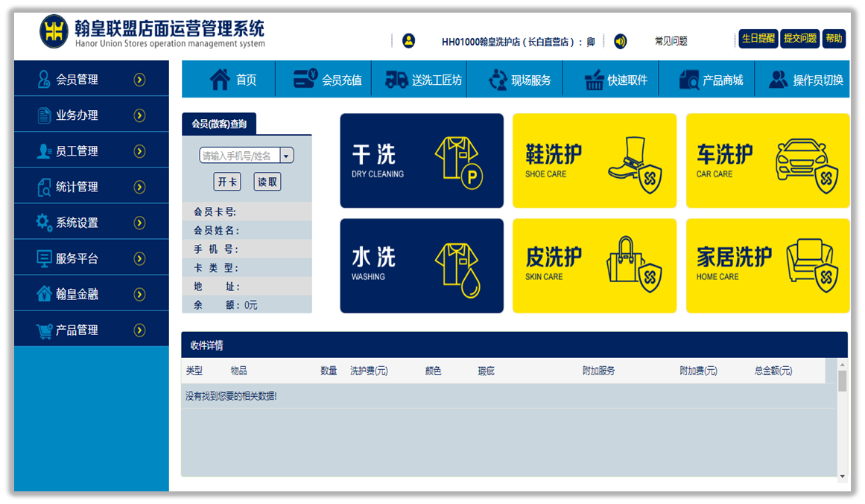Click the 生日提醒 button
Viewport: 865px width, 504px height.
[758, 39]
